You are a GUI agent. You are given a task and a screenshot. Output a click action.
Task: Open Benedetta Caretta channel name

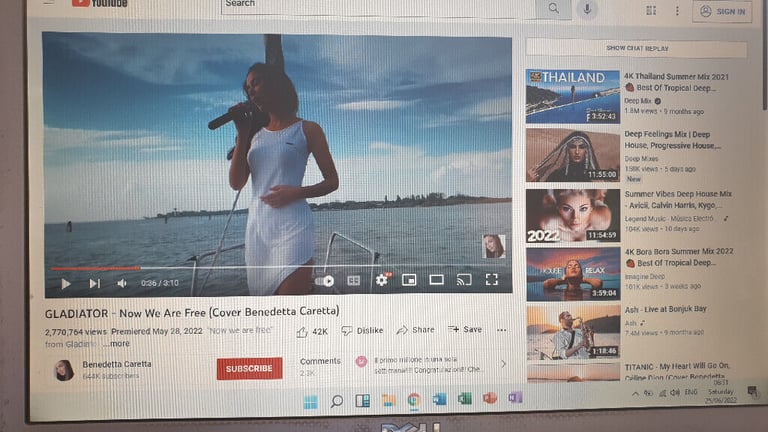point(117,364)
